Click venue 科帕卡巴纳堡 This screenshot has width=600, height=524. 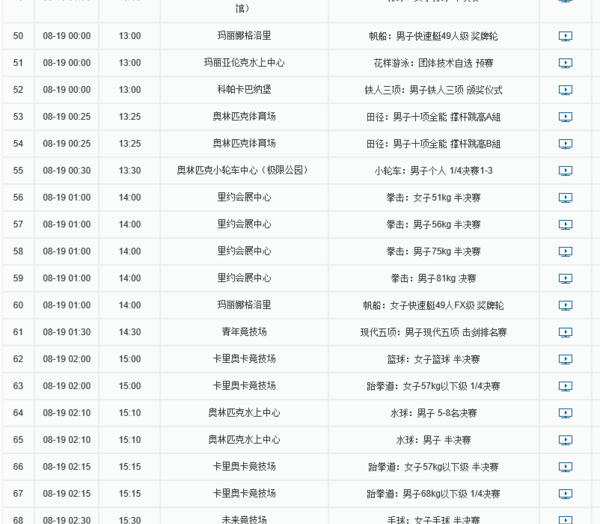244,90
